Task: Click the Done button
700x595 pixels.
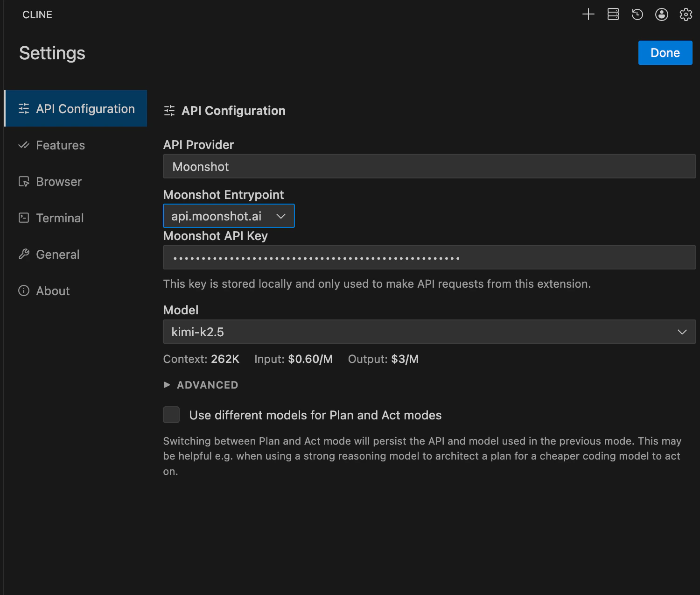Action: coord(665,53)
